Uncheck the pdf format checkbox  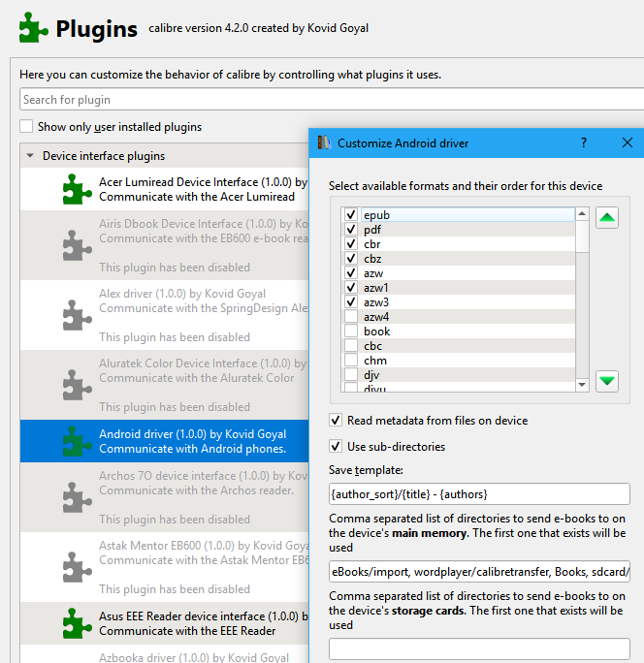pos(351,229)
